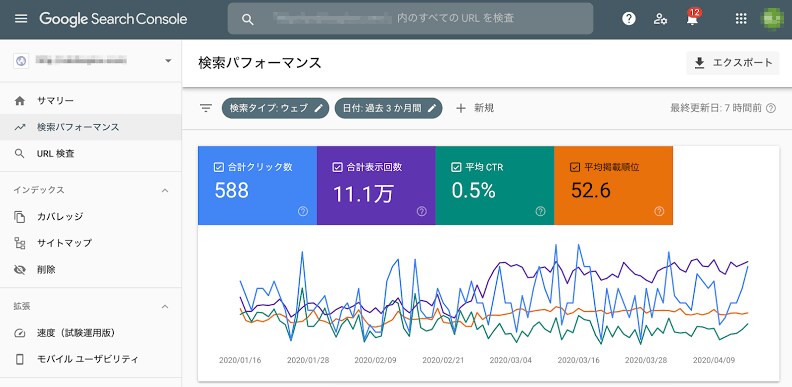This screenshot has height=387, width=792.
Task: Toggle the 合計表示回数 checkbox
Action: pyautogui.click(x=337, y=167)
